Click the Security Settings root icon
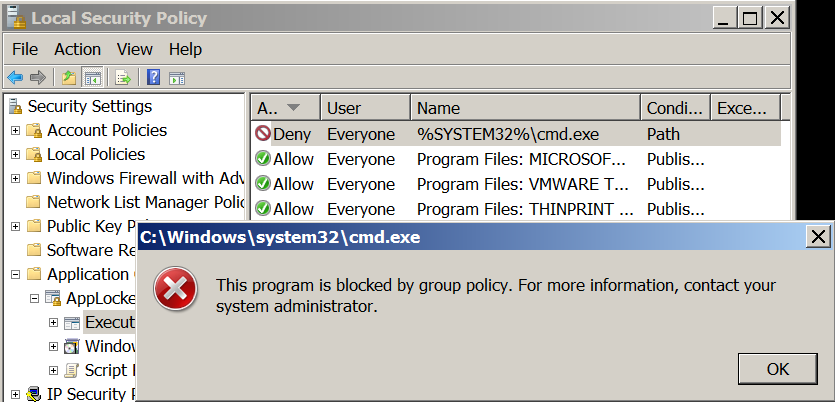 (16, 106)
